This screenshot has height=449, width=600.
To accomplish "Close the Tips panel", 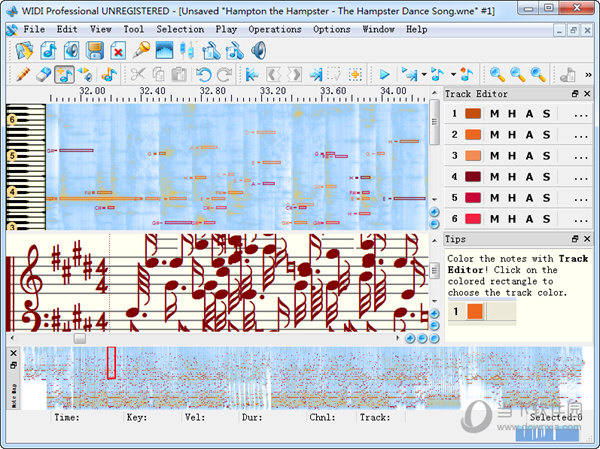I will 587,239.
